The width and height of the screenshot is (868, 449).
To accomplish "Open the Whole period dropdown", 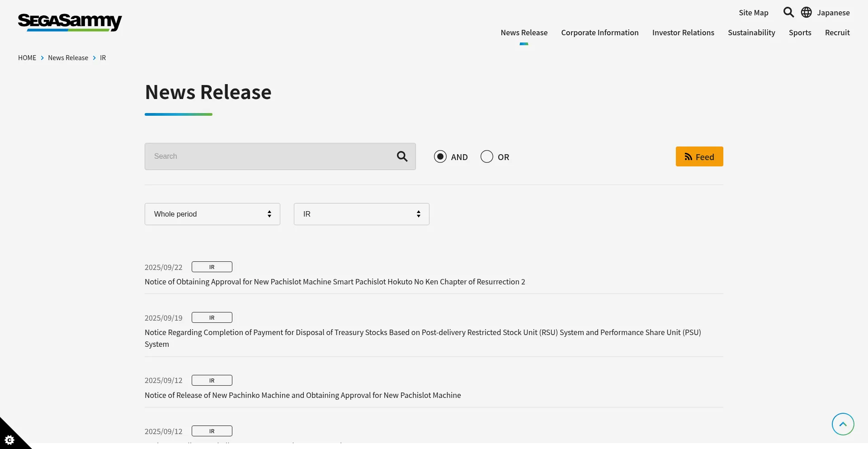I will [212, 214].
